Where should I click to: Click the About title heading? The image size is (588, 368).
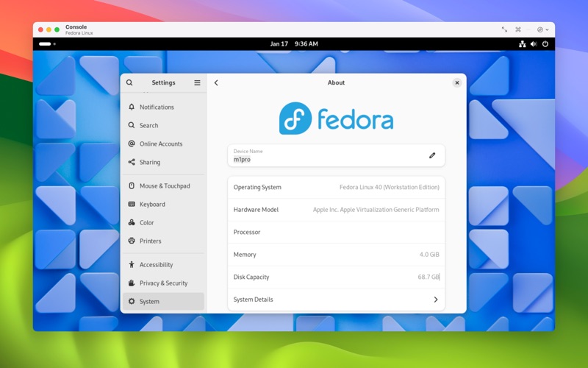(336, 82)
